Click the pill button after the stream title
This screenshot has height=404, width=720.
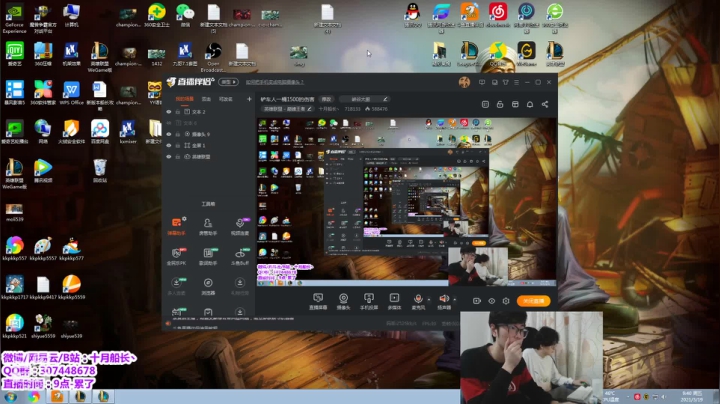pos(326,99)
